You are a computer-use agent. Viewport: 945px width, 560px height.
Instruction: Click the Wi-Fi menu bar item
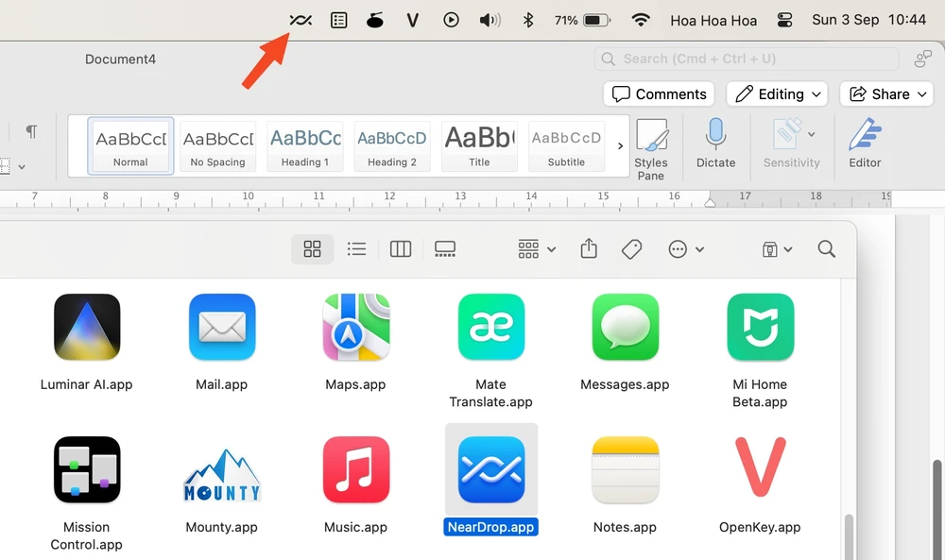point(641,20)
